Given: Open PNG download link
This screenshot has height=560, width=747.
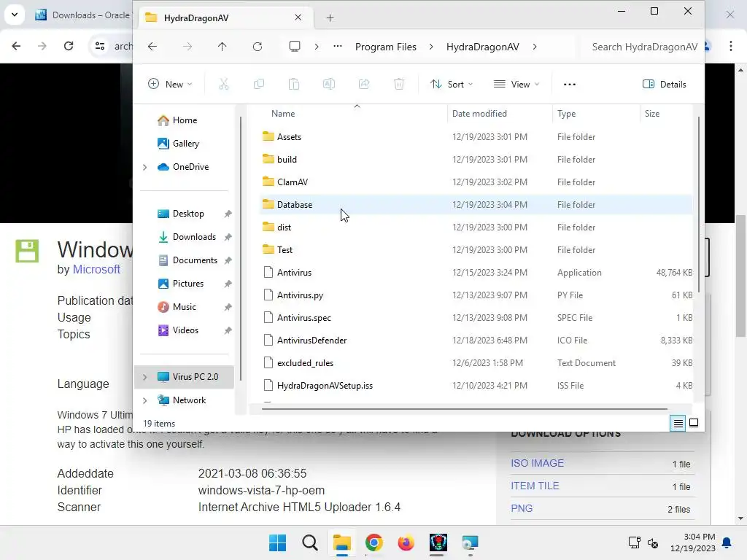Looking at the screenshot, I should click(x=522, y=508).
